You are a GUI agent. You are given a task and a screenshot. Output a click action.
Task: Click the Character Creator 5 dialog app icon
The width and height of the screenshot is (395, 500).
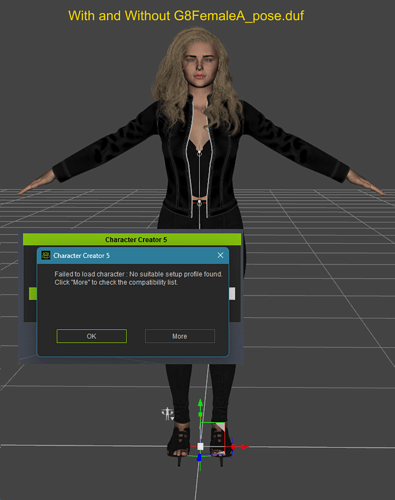coord(46,255)
